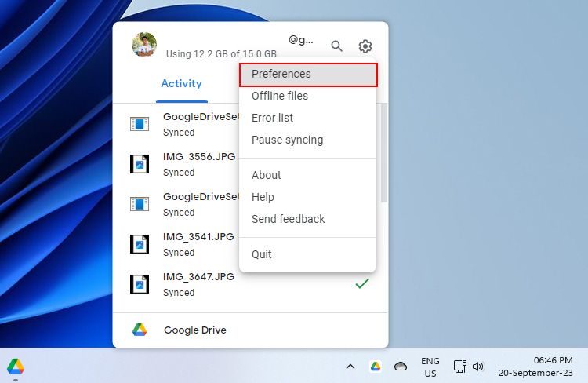
Task: Open Google Drive from system tray
Action: pyautogui.click(x=376, y=367)
